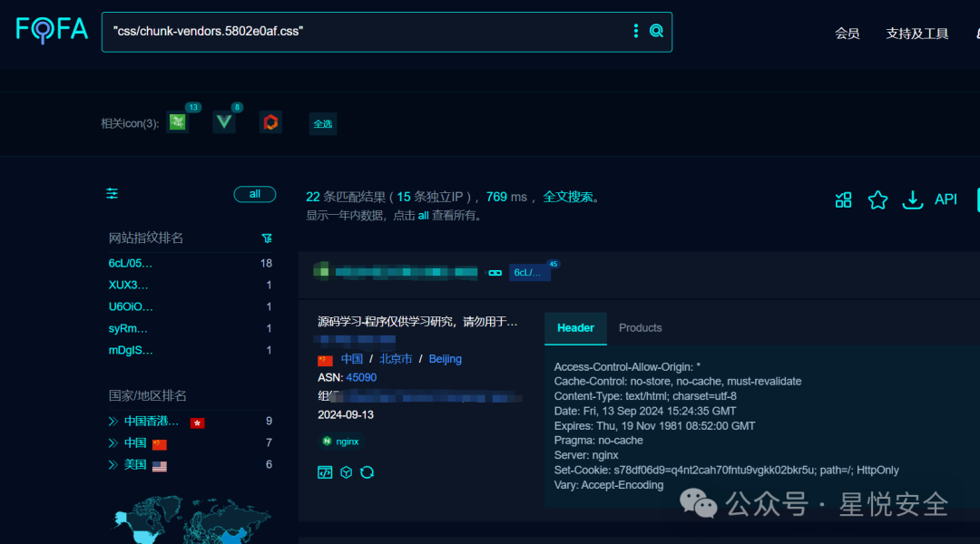Select the green related icon with 13
This screenshot has width=980, height=544.
pos(178,122)
